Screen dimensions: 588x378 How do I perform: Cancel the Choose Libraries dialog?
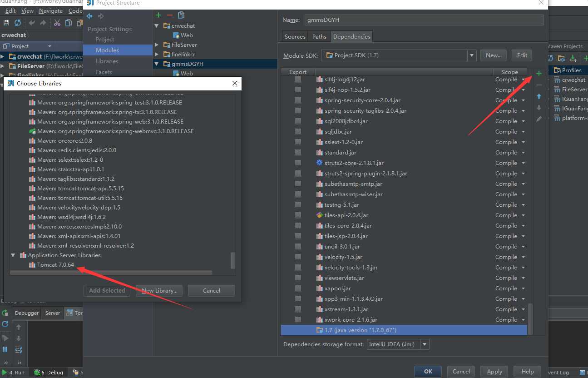pyautogui.click(x=212, y=291)
